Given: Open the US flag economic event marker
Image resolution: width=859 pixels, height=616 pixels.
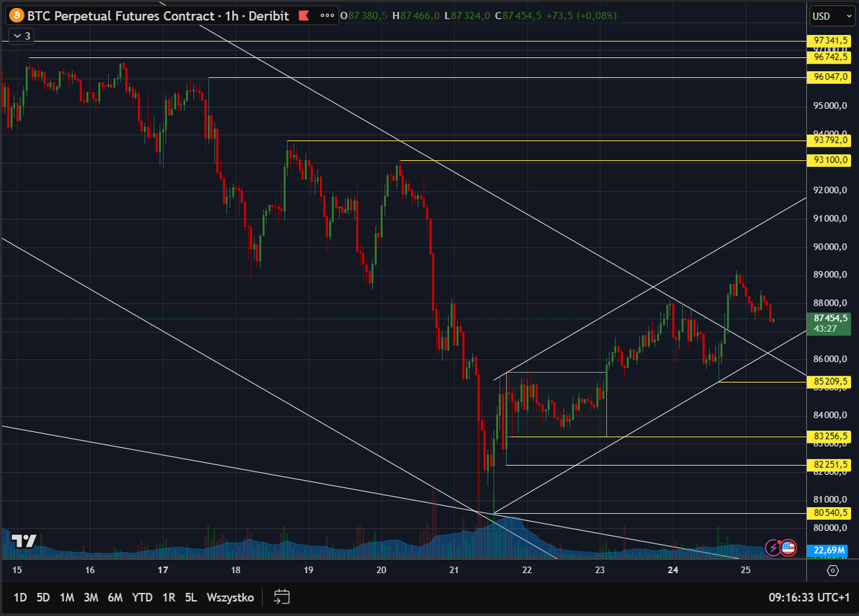Looking at the screenshot, I should [x=787, y=548].
